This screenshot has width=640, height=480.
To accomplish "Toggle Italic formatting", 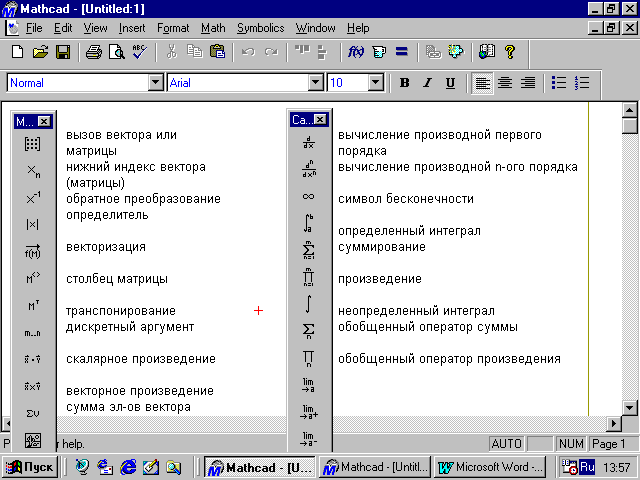I will pyautogui.click(x=427, y=83).
